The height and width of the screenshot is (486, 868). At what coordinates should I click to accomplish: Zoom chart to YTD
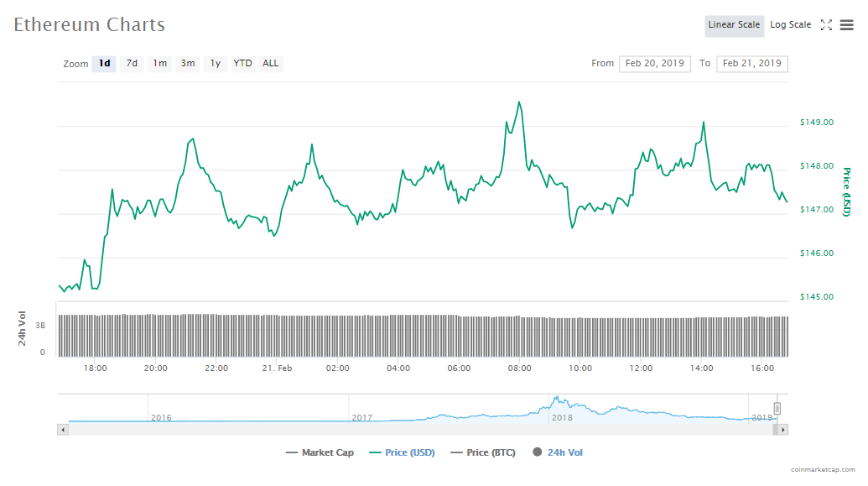(x=242, y=64)
